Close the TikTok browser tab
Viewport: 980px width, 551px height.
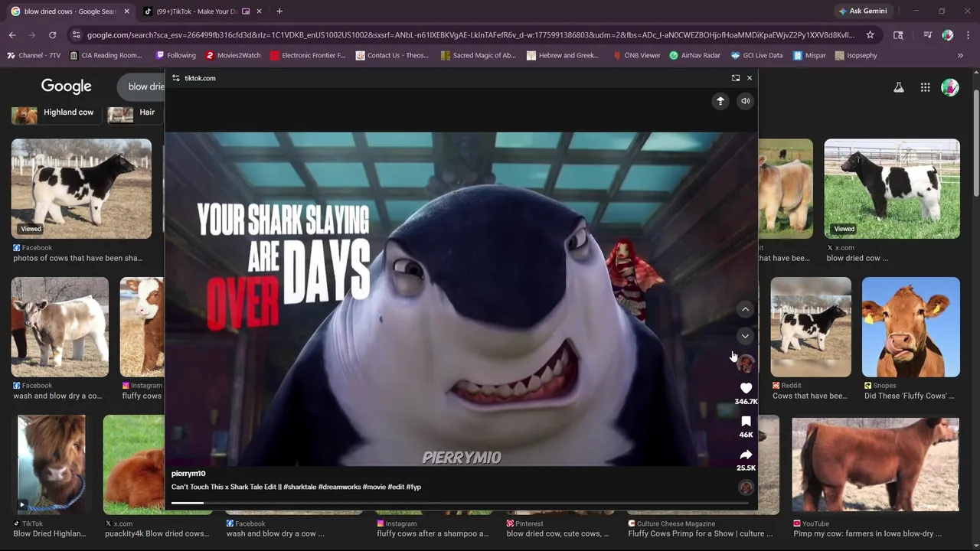[259, 11]
